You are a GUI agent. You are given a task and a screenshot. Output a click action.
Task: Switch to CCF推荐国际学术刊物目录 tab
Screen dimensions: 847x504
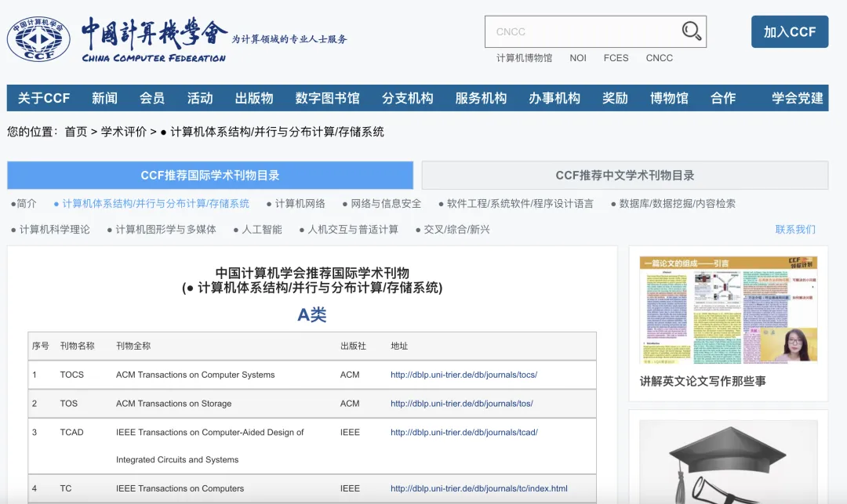(210, 176)
